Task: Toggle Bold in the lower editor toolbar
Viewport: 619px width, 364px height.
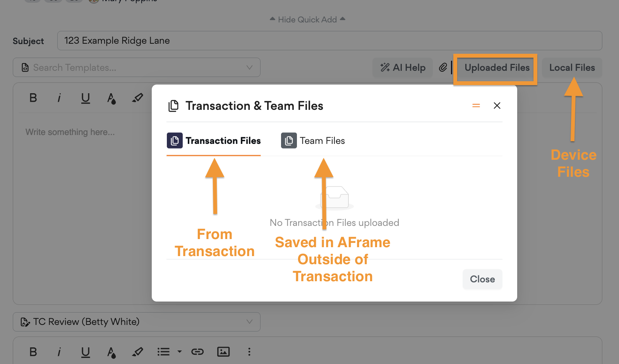Action: [x=33, y=352]
